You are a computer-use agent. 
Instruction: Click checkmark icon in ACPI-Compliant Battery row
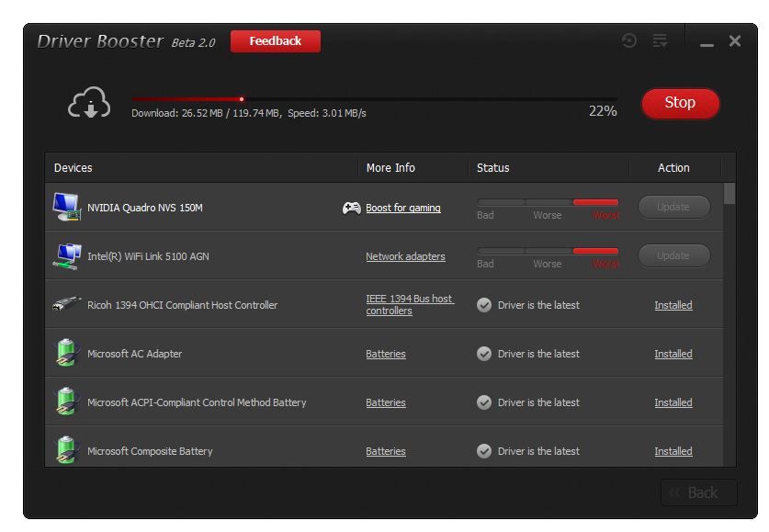click(x=484, y=402)
